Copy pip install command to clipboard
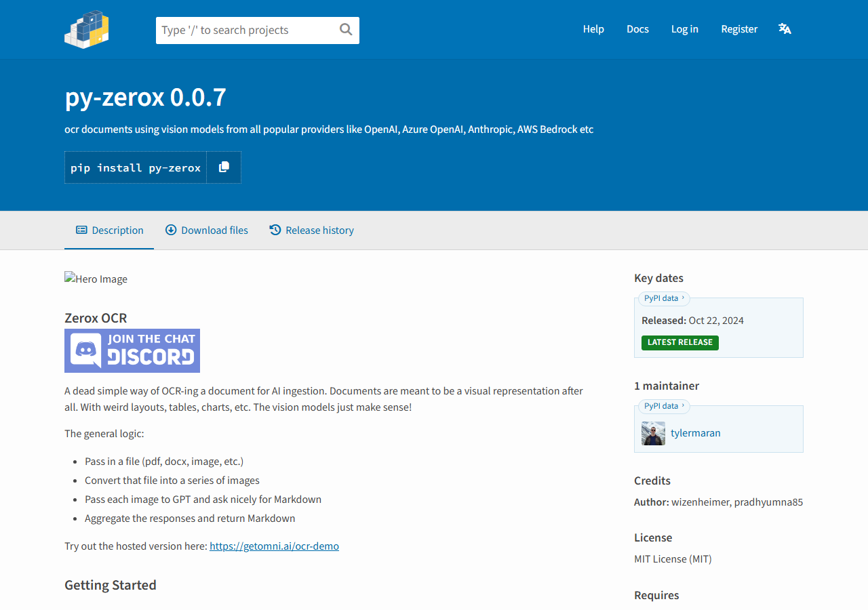 tap(224, 167)
